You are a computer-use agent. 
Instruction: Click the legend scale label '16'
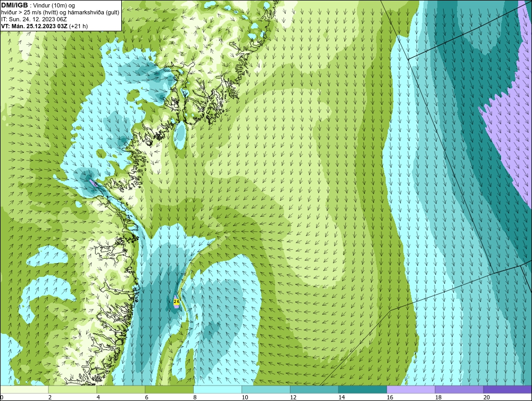pos(390,397)
